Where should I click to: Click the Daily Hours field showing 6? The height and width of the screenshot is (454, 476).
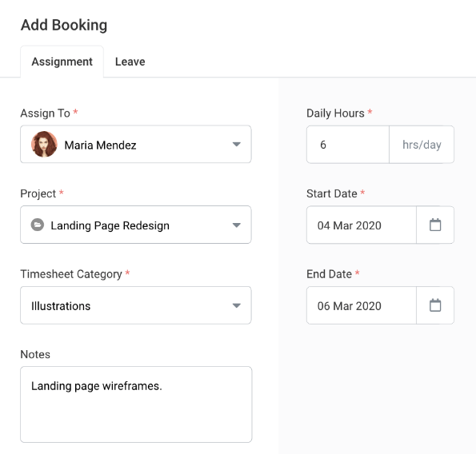(x=348, y=145)
